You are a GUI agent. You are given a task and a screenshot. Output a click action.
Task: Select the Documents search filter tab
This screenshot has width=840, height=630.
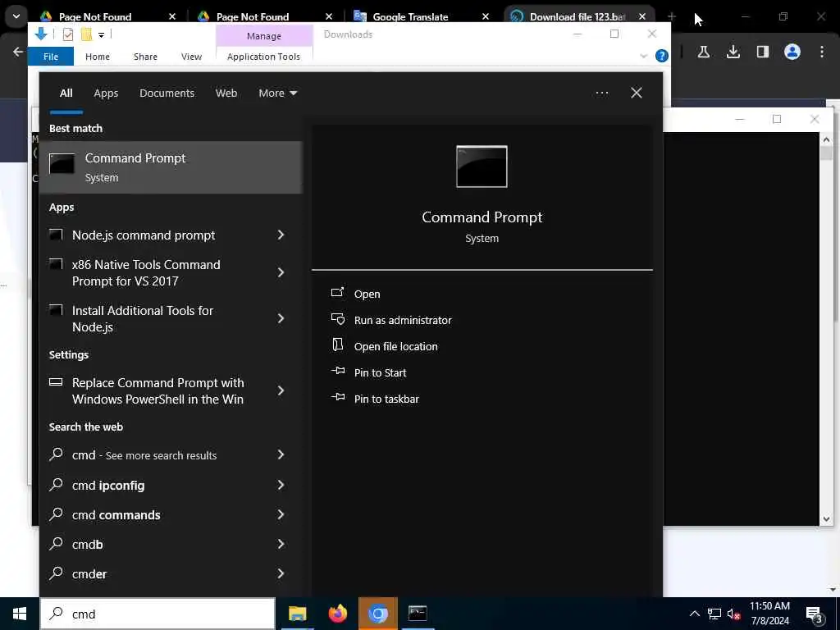click(167, 94)
